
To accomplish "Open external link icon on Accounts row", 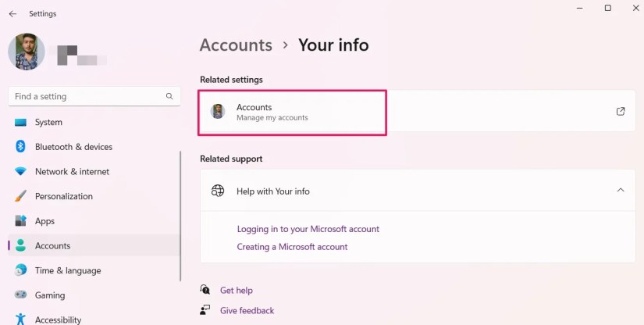I will click(x=621, y=112).
